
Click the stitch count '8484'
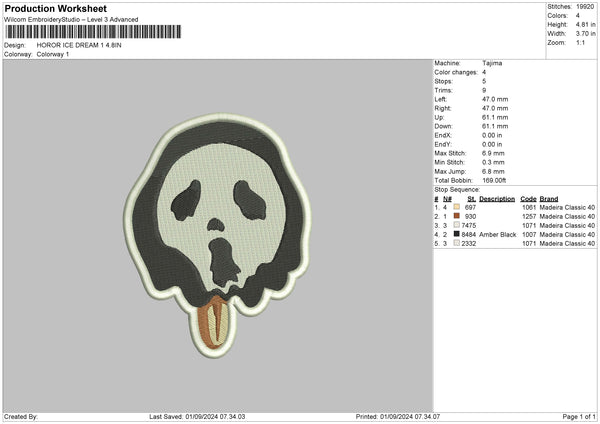point(468,235)
